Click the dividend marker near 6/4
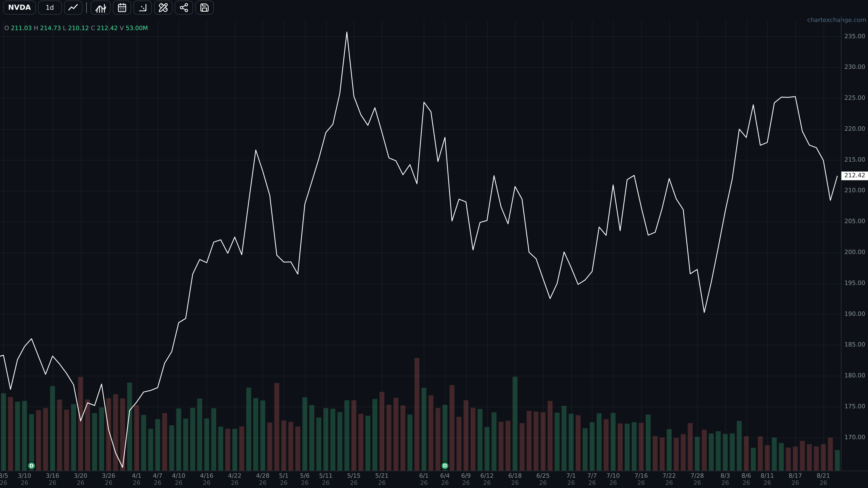The width and height of the screenshot is (868, 488). click(445, 466)
